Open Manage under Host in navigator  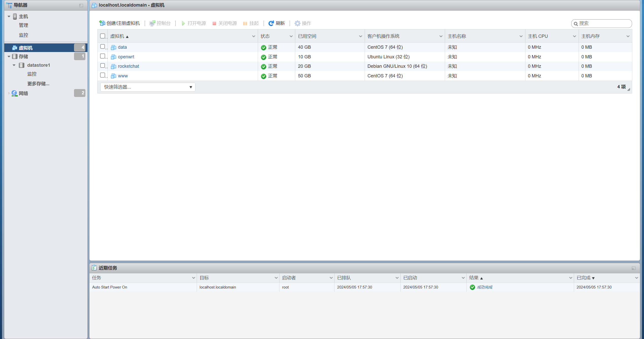pyautogui.click(x=24, y=25)
